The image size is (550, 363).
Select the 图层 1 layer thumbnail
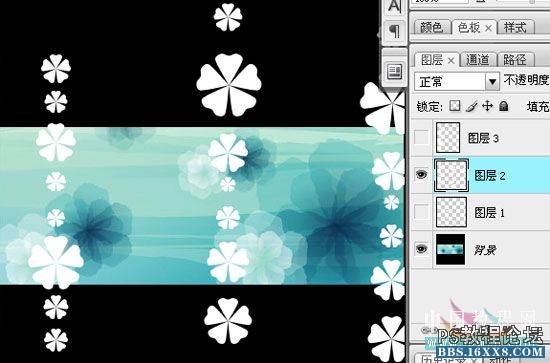(451, 212)
